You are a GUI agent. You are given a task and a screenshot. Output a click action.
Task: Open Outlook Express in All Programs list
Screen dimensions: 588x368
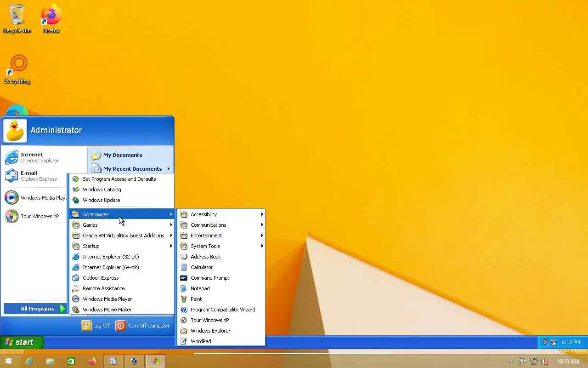coord(122,278)
